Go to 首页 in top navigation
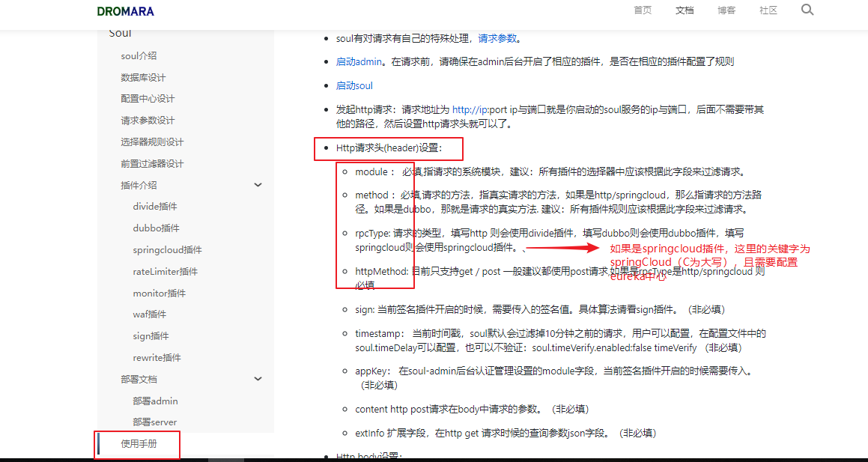 pyautogui.click(x=643, y=10)
